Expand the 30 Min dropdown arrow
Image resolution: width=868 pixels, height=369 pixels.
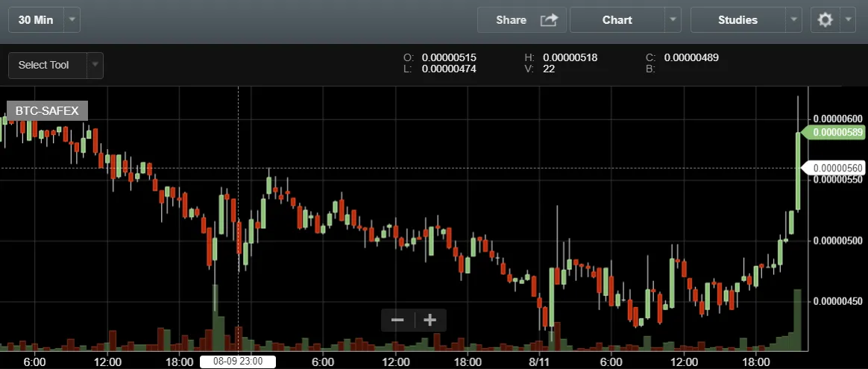point(72,20)
